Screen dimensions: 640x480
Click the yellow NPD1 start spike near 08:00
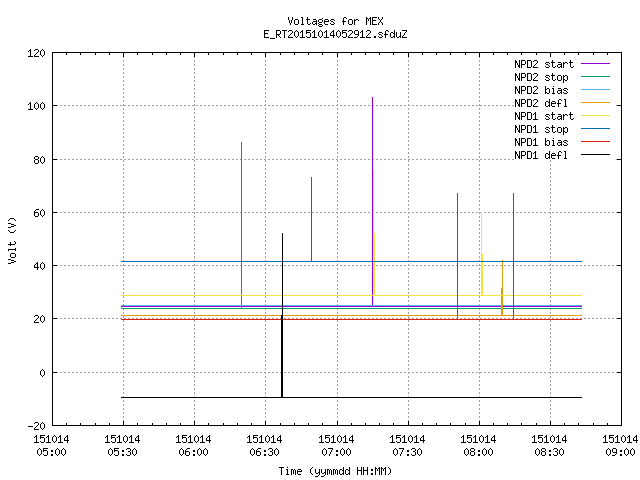coord(482,253)
